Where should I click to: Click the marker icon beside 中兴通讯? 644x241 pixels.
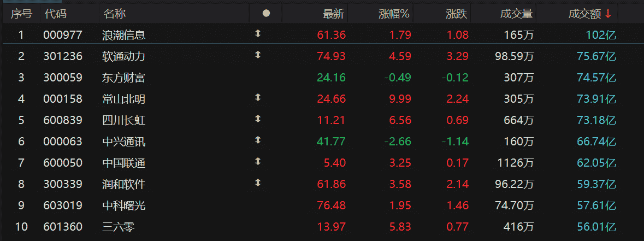pyautogui.click(x=258, y=140)
